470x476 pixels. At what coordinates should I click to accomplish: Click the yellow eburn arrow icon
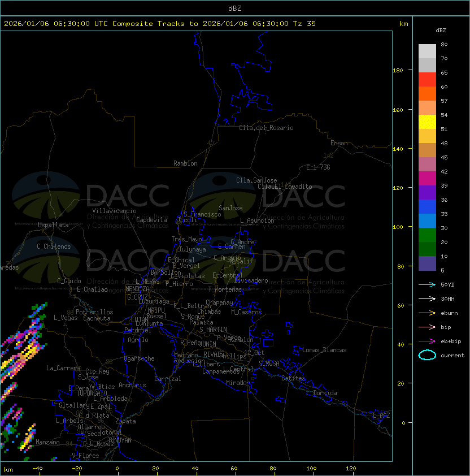pos(427,313)
